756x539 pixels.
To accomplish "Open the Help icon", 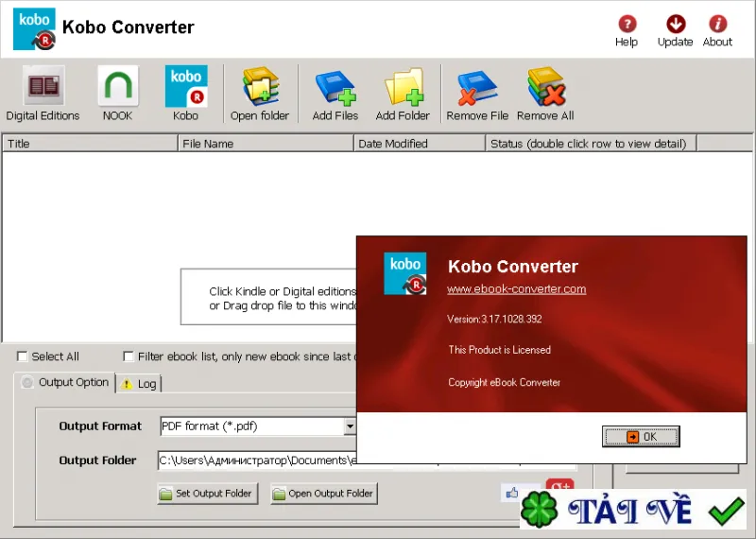I will coord(627,31).
